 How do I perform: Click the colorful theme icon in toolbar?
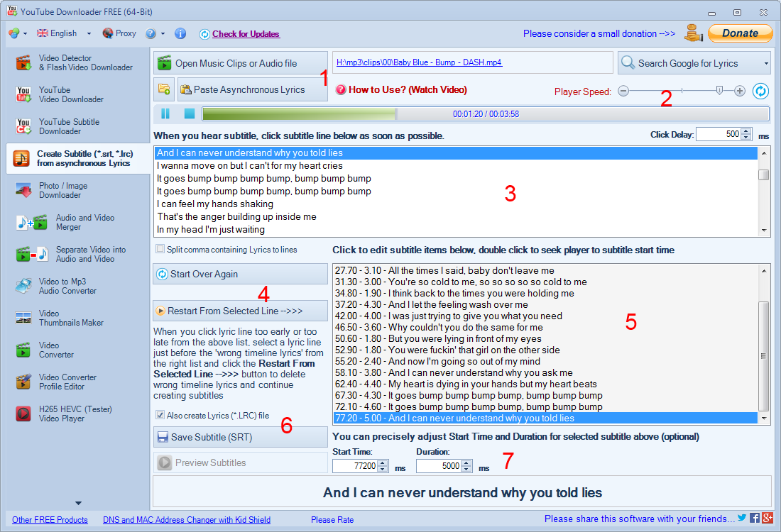(x=14, y=33)
